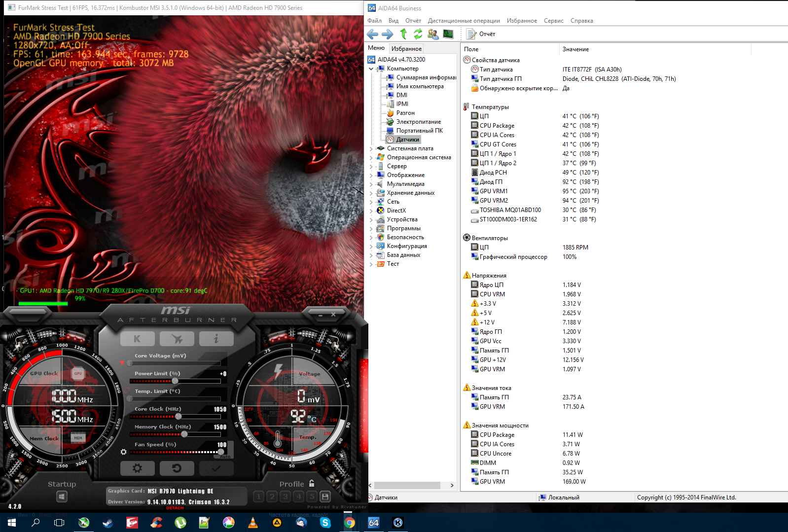This screenshot has height=532, width=788.
Task: Click the Save profile floppy icon
Action: tap(325, 497)
